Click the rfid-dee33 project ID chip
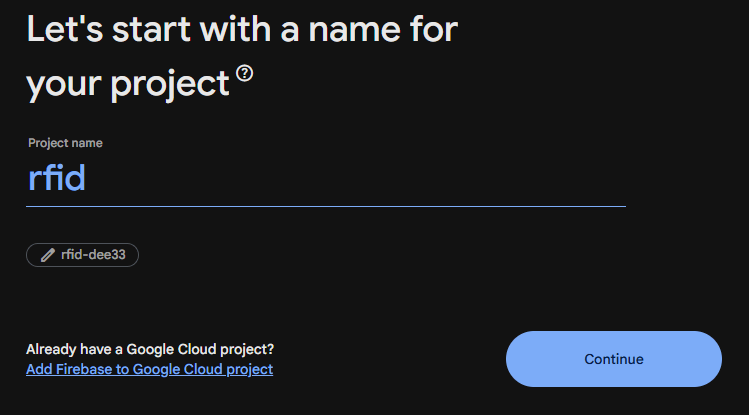Screen dimensions: 749x415 point(82,255)
